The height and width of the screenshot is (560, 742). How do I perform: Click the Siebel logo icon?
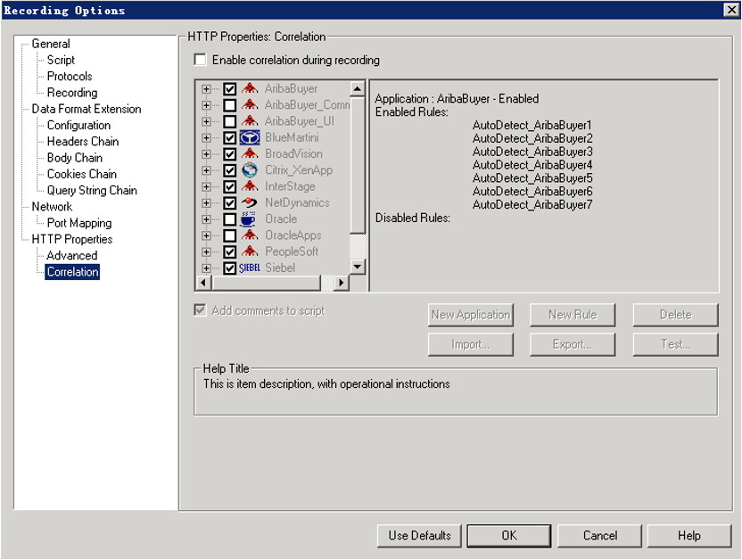coord(250,268)
